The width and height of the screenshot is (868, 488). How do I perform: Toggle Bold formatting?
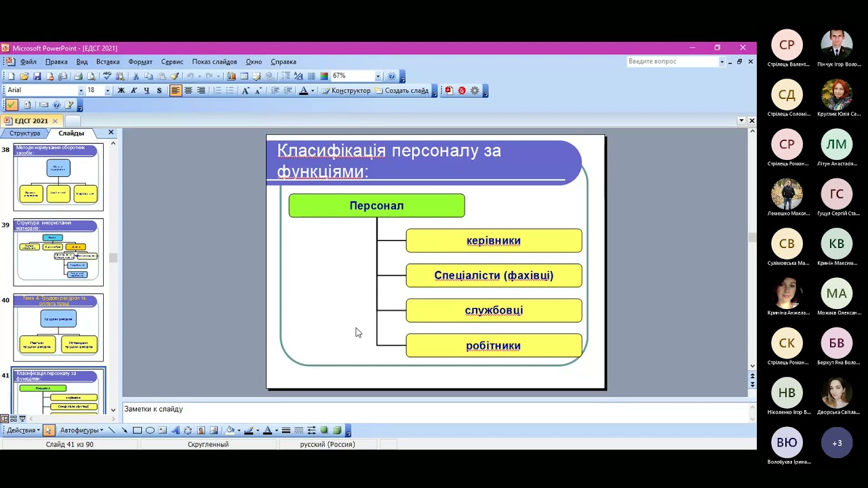[x=121, y=90]
